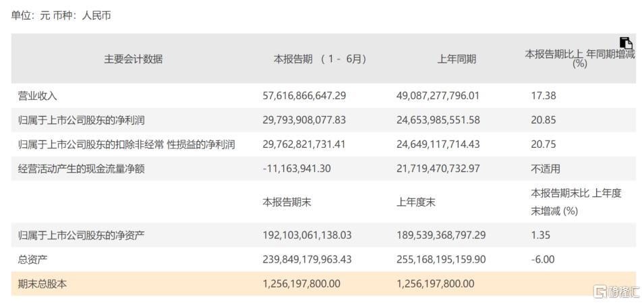Viewport: 644px width, 303px height.
Task: Select the 主要会计数据 column header
Action: (133, 59)
